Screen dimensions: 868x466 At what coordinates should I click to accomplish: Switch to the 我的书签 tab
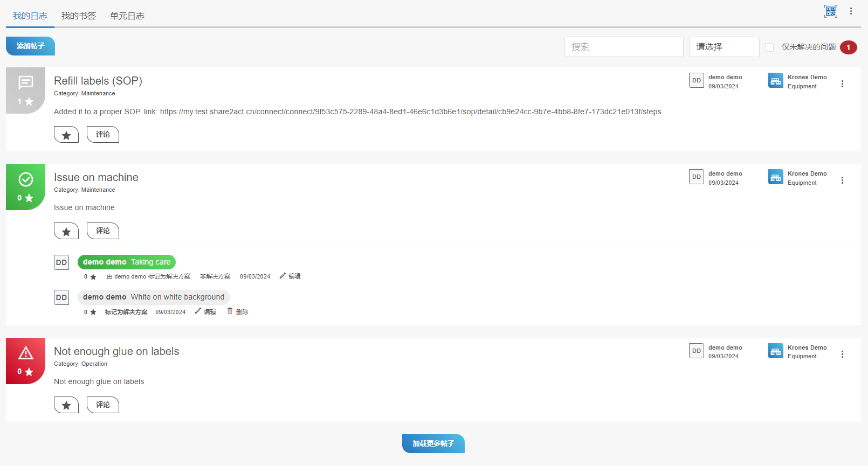79,16
